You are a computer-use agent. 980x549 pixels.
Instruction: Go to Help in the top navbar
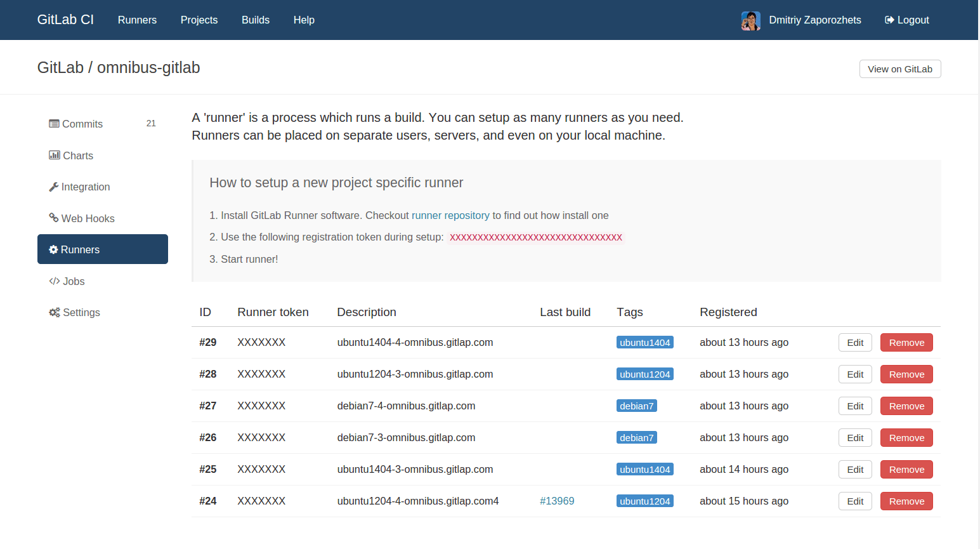pyautogui.click(x=304, y=20)
